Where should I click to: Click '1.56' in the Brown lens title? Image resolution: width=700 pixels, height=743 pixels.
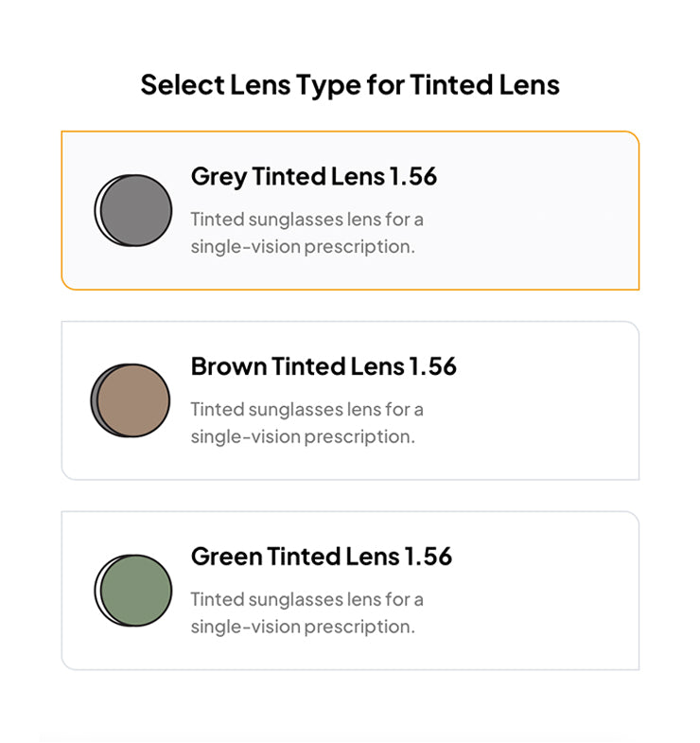tap(432, 366)
